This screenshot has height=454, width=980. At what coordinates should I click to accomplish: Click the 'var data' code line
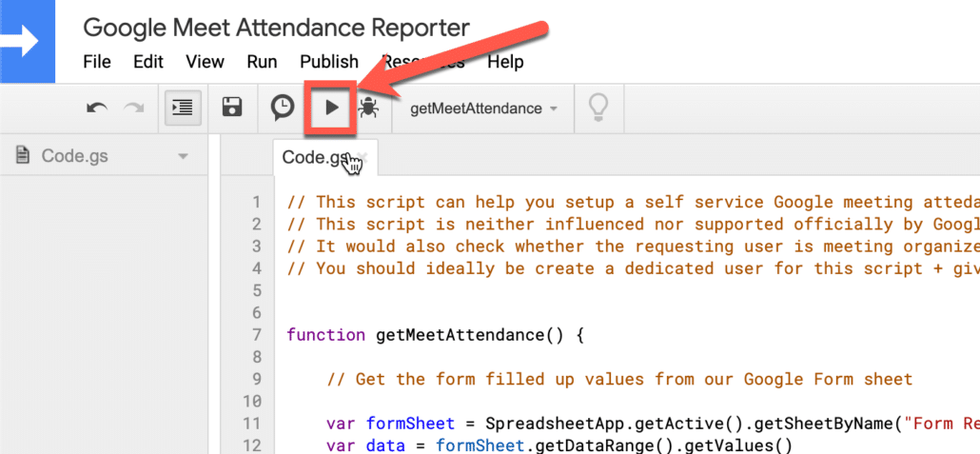tap(559, 445)
